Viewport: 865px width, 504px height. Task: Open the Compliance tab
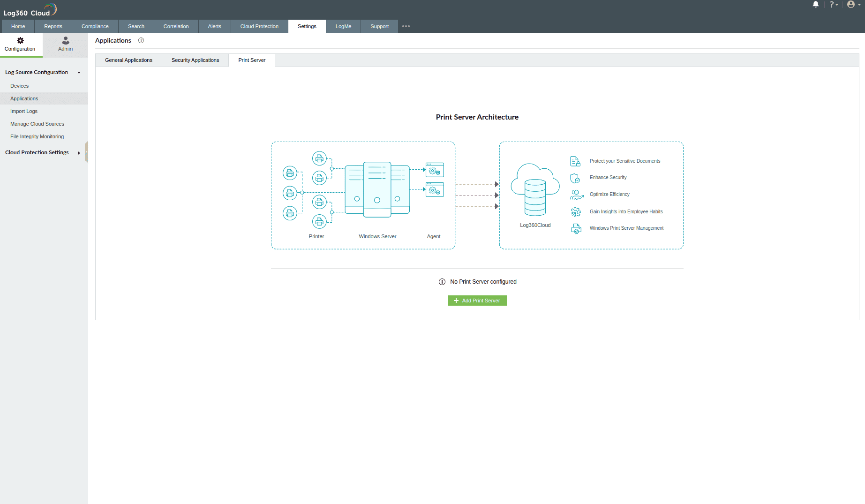[x=95, y=26]
